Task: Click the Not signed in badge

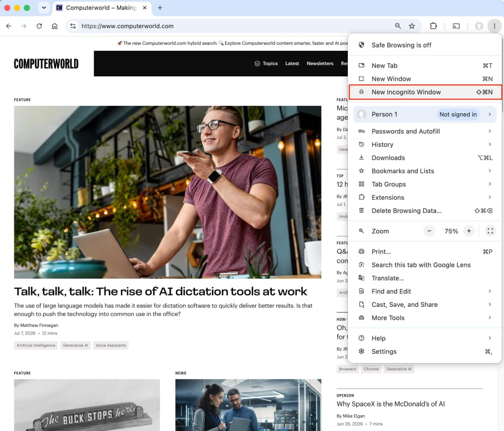Action: (458, 114)
